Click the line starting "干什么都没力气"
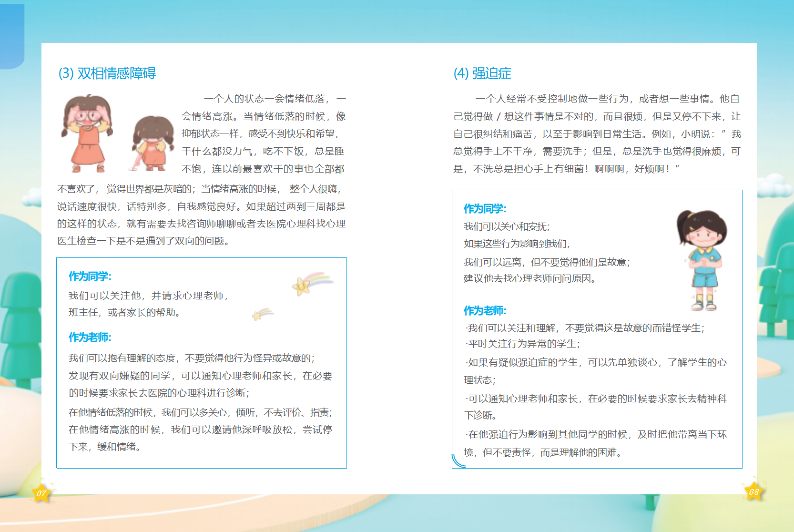The height and width of the screenshot is (532, 794). coord(263,152)
